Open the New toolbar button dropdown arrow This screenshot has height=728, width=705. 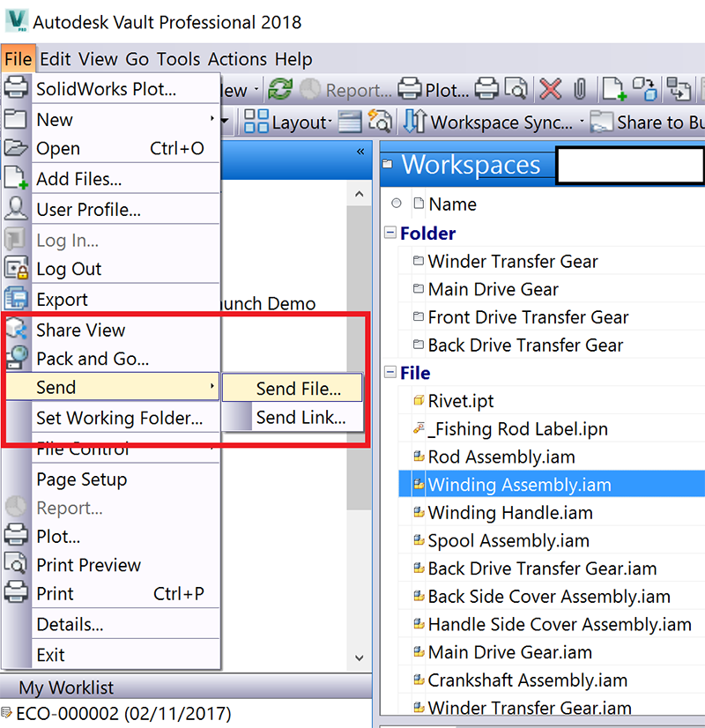point(256,89)
